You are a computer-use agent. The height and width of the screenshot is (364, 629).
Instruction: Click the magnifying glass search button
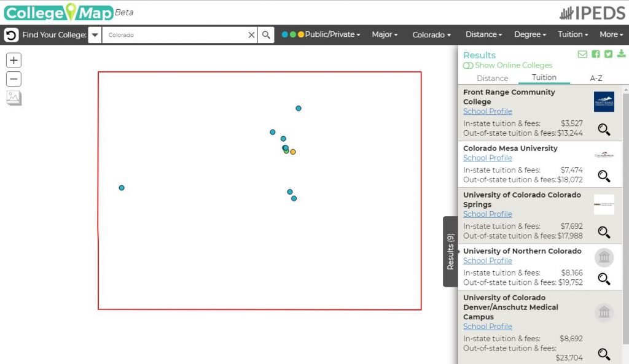[x=266, y=35]
